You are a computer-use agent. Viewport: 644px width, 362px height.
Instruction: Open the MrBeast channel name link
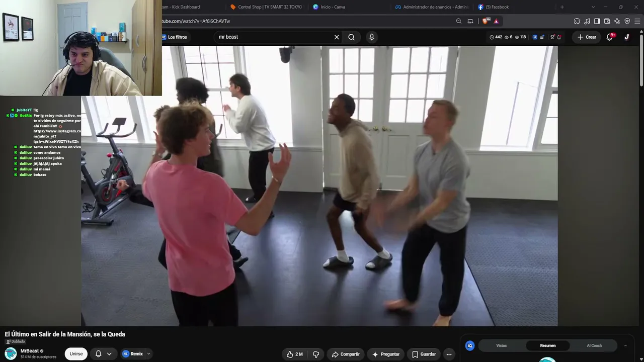coord(30,351)
